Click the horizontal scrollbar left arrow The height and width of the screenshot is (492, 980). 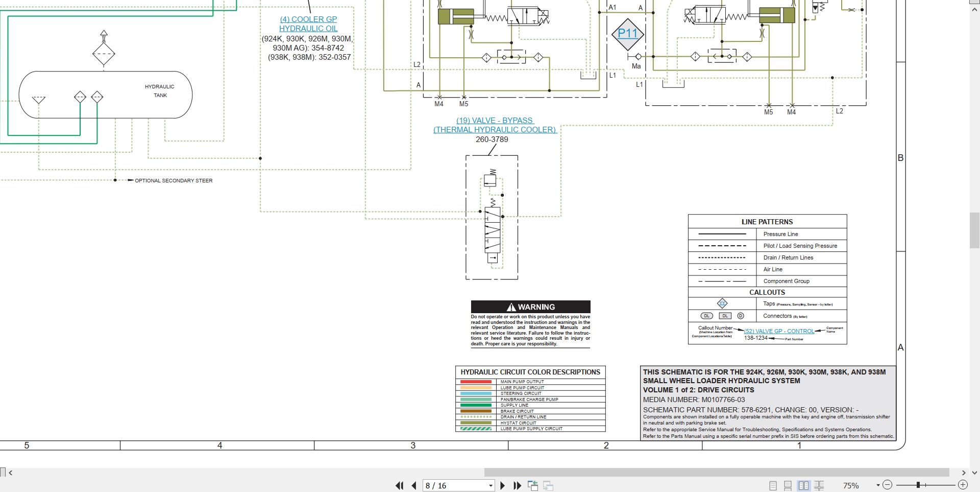tap(11, 473)
